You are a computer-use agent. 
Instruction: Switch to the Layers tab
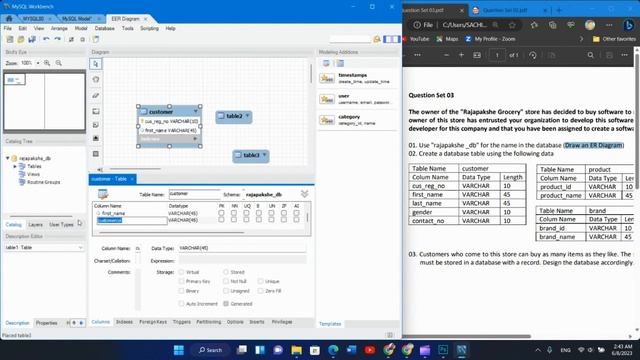pyautogui.click(x=36, y=225)
